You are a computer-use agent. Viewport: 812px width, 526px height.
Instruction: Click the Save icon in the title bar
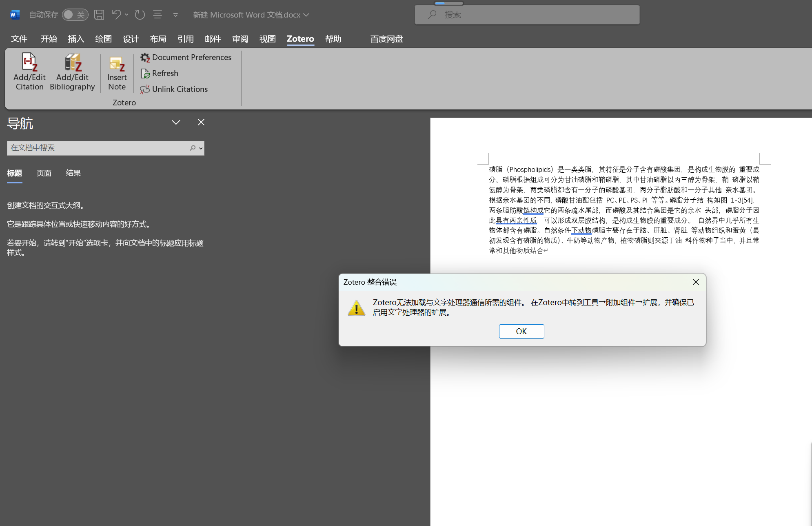pos(99,15)
